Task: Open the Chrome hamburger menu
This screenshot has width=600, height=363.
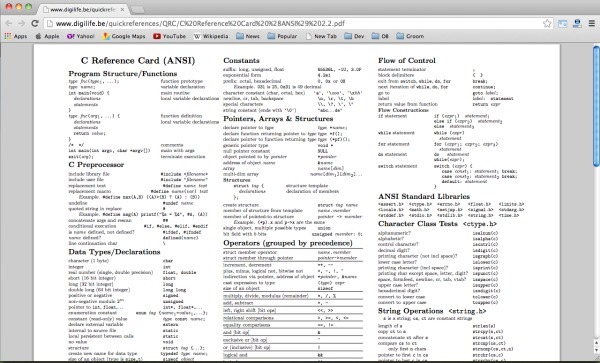Action: [592, 23]
